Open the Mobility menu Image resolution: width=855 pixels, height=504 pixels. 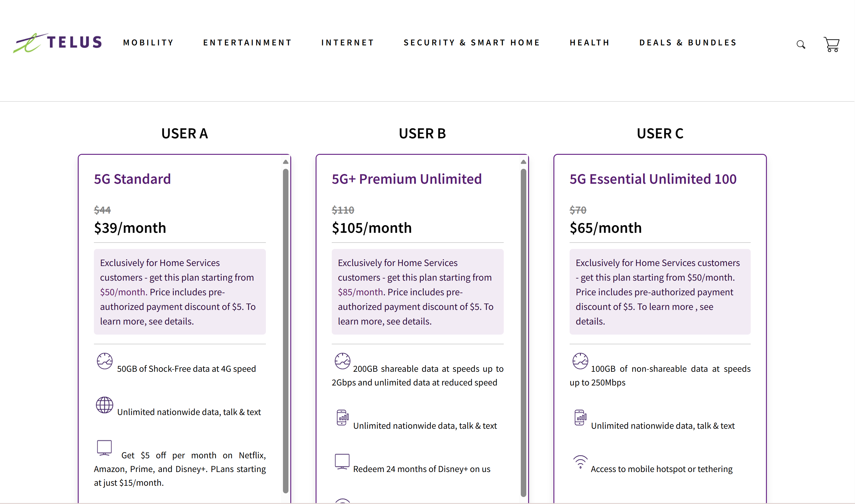click(x=148, y=43)
